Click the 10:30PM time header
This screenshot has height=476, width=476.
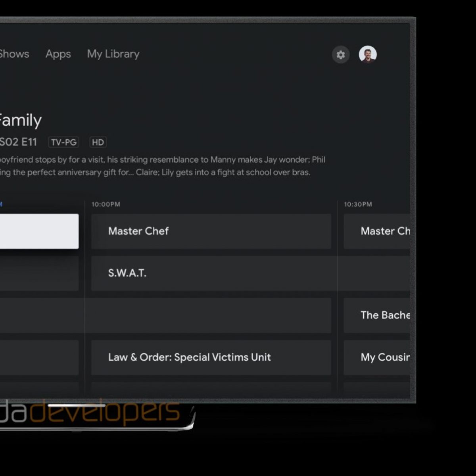pos(358,204)
